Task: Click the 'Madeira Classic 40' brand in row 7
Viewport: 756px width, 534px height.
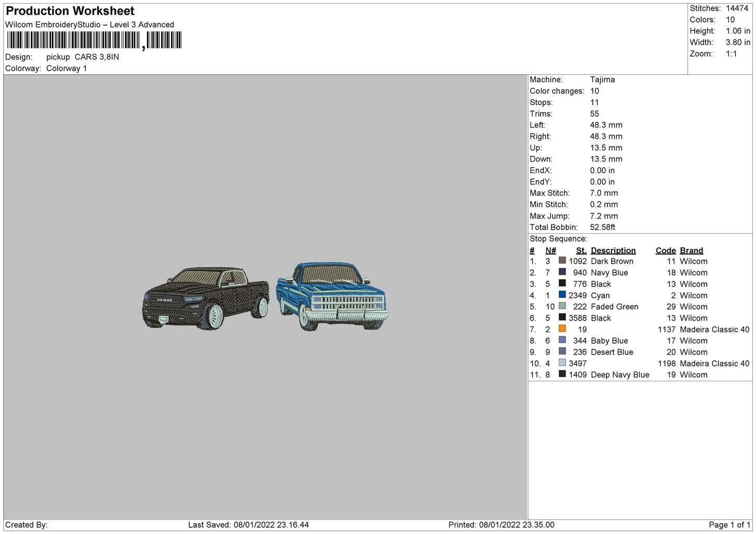Action: coord(714,330)
